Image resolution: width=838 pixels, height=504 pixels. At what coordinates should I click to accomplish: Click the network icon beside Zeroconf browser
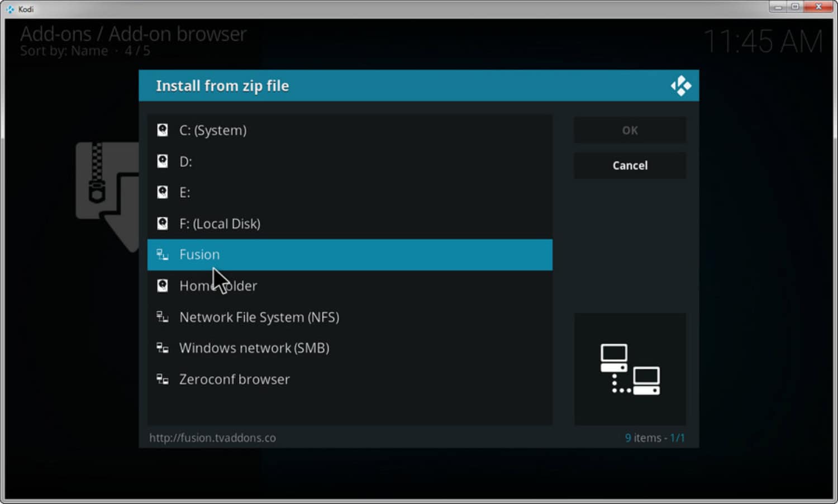tap(163, 379)
